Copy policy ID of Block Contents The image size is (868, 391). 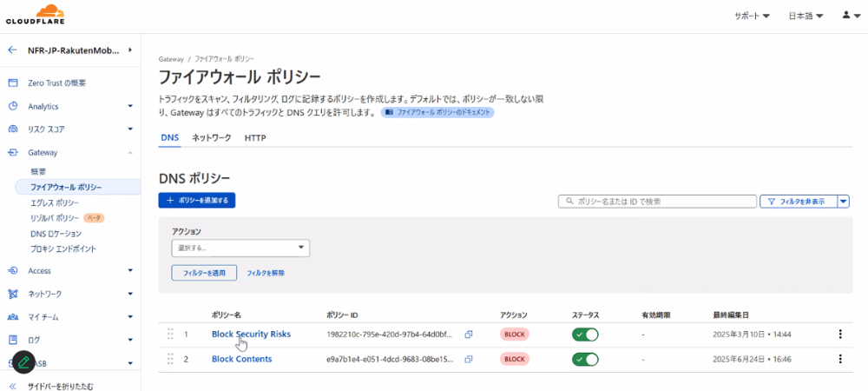[x=469, y=359]
